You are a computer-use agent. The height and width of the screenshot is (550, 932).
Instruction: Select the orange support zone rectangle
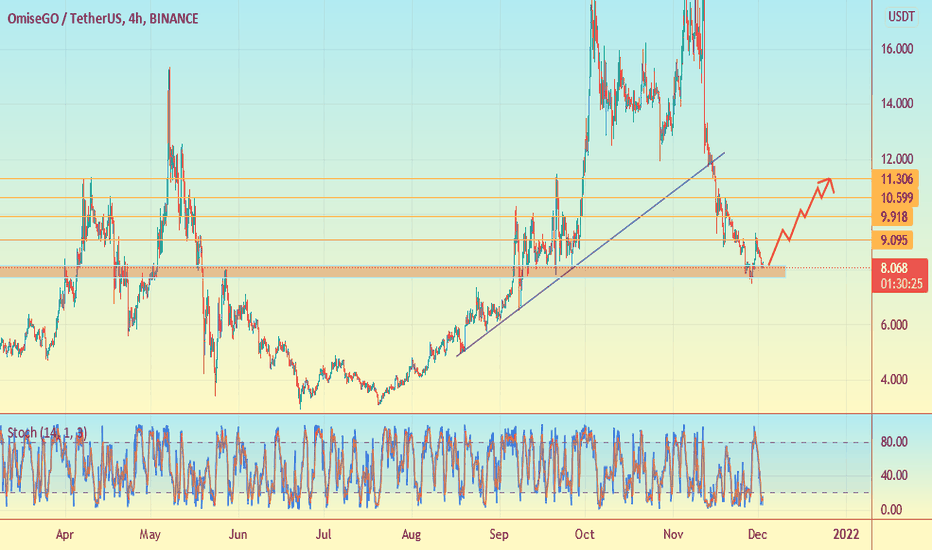(392, 272)
